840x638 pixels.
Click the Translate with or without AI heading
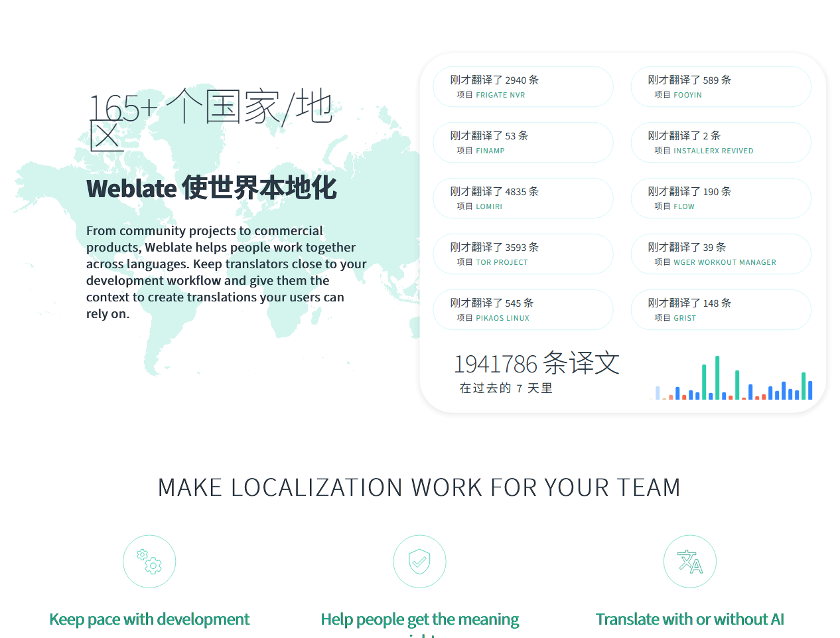point(690,619)
